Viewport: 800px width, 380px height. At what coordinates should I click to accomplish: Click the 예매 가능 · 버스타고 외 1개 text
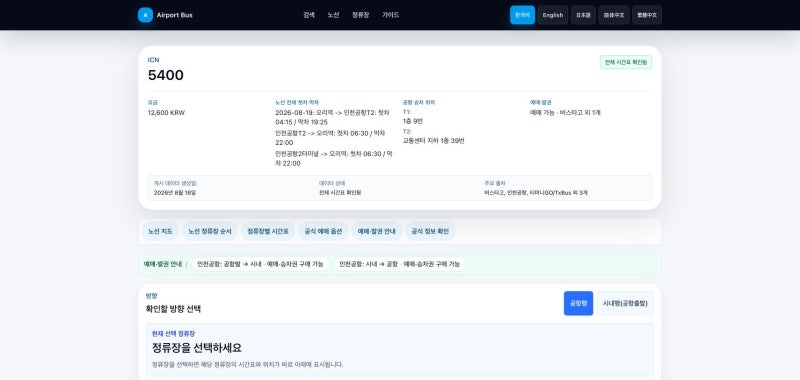pyautogui.click(x=565, y=113)
